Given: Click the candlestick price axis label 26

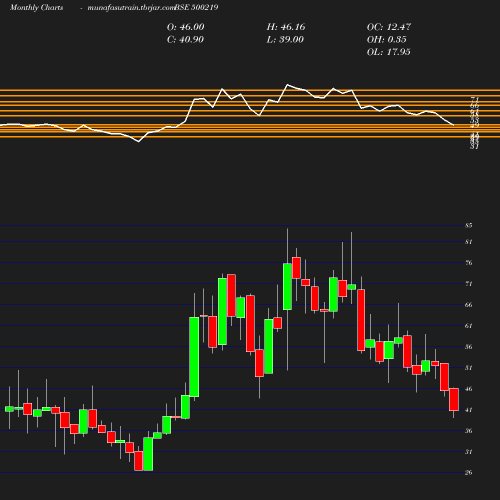Looking at the screenshot, I should pos(469,473).
